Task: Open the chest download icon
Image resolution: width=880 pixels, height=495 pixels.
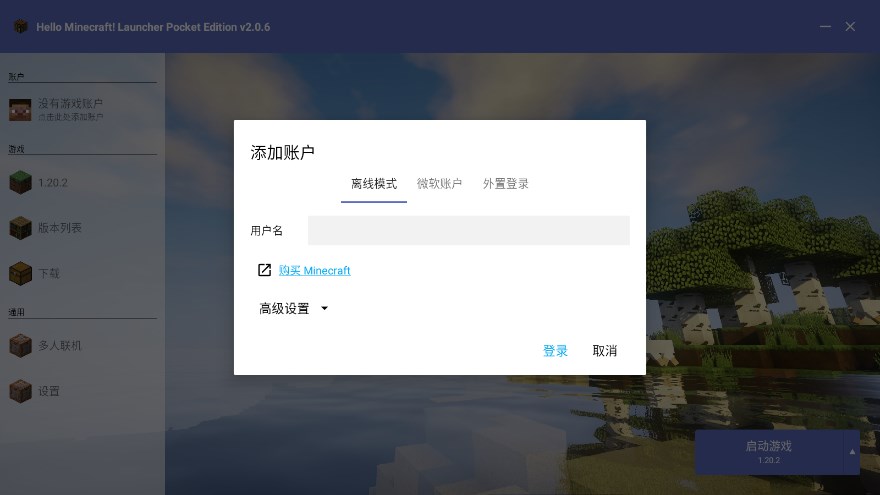Action: [20, 273]
